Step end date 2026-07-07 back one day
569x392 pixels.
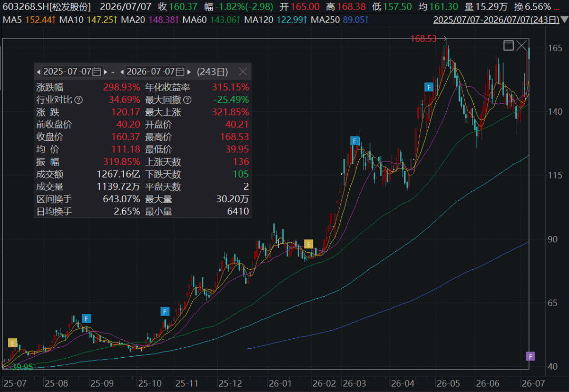tap(122, 72)
